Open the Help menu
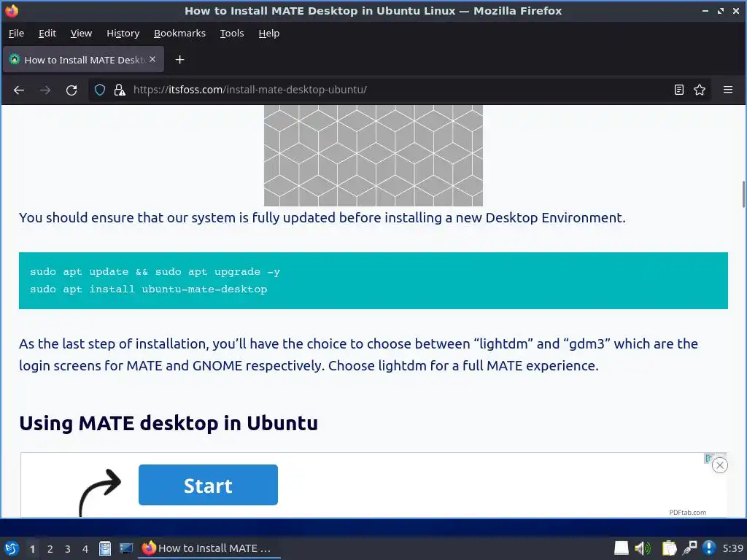 (268, 34)
